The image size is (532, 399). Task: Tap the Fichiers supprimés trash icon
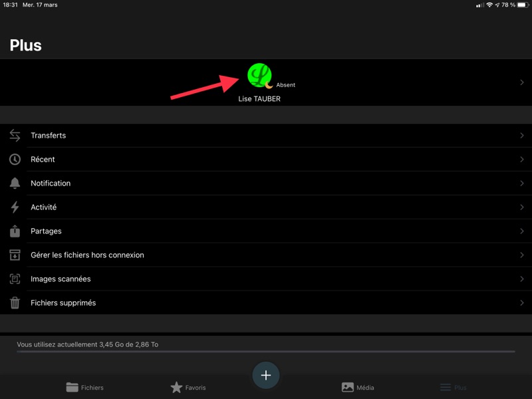pyautogui.click(x=15, y=303)
